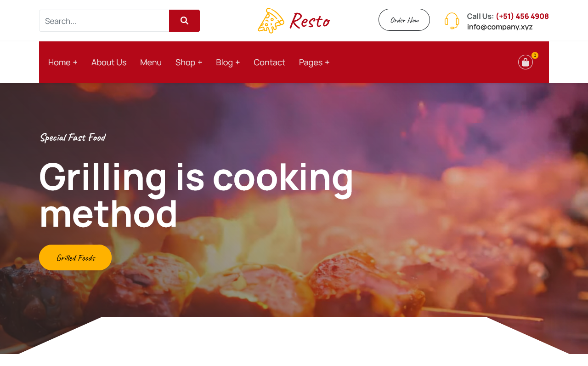Click the Order Now button
This screenshot has width=588, height=366.
[x=404, y=20]
